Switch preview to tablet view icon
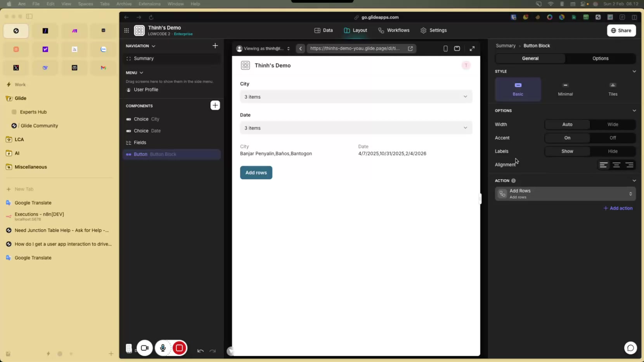Screen dimensions: 644x362 [457, 48]
